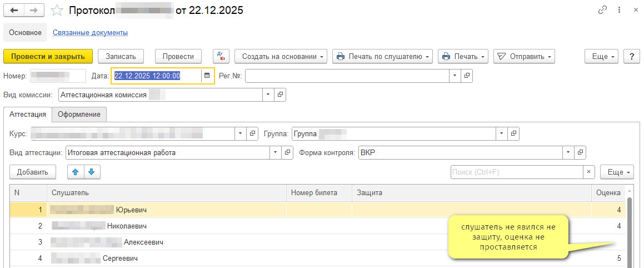The height and width of the screenshot is (268, 644).
Task: Open the calendar picker for Дата field
Action: coord(207,76)
